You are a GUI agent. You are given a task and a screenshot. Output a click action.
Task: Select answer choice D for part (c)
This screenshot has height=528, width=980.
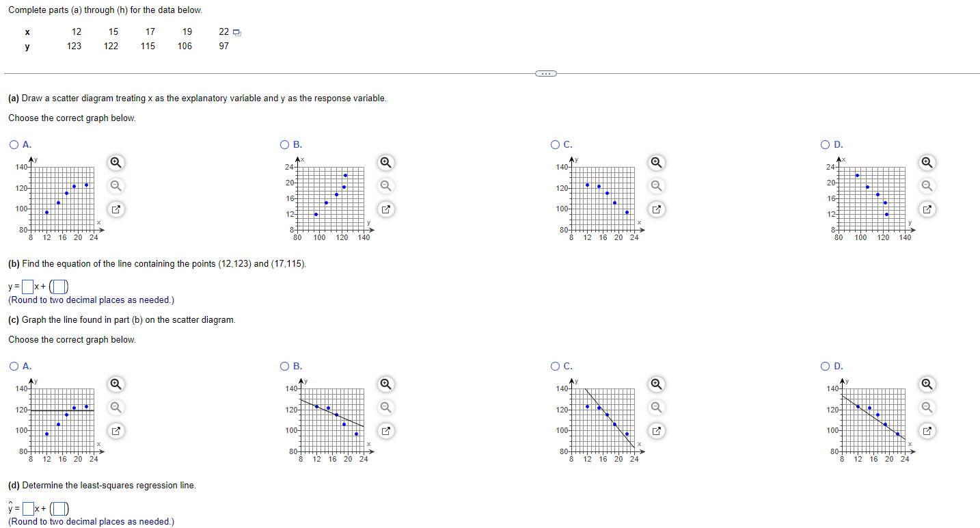tap(826, 366)
